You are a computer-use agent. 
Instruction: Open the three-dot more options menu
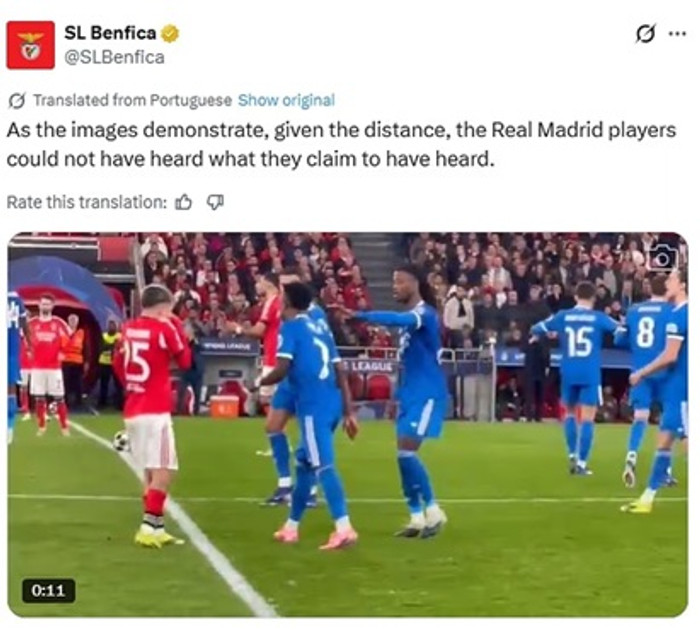(677, 33)
